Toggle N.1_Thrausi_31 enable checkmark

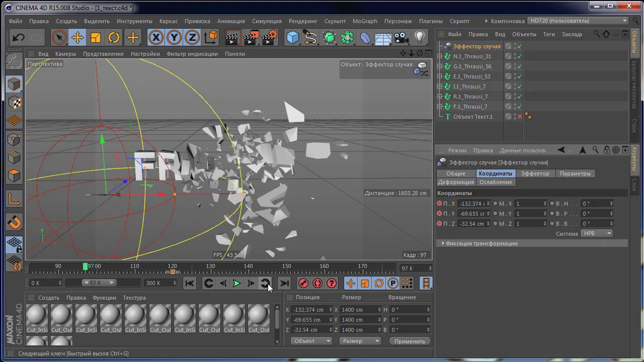pos(520,56)
